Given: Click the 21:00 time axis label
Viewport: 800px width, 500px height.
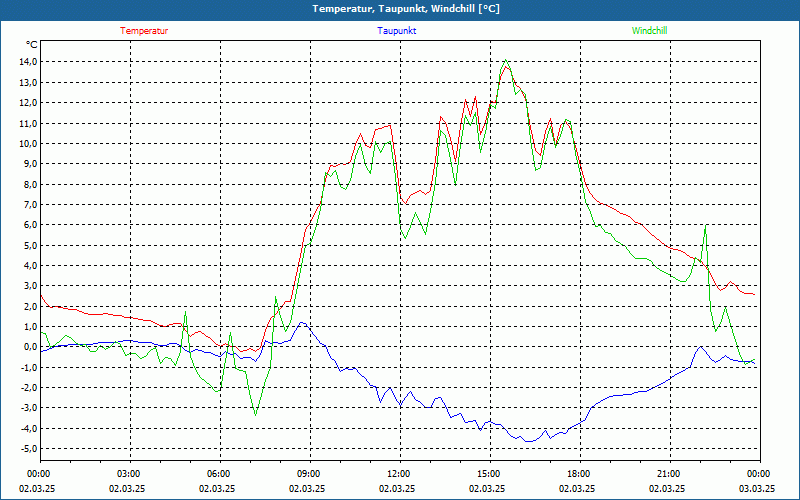Looking at the screenshot, I should click(670, 474).
